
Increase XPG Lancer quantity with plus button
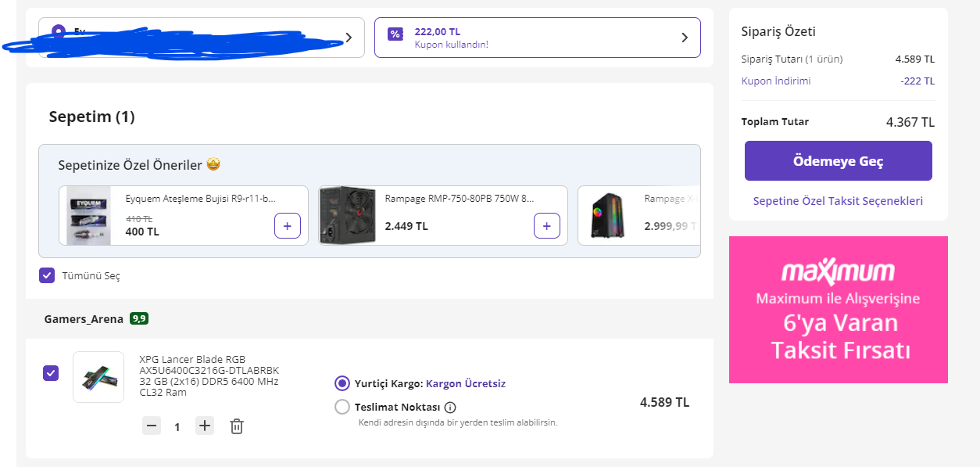(205, 426)
